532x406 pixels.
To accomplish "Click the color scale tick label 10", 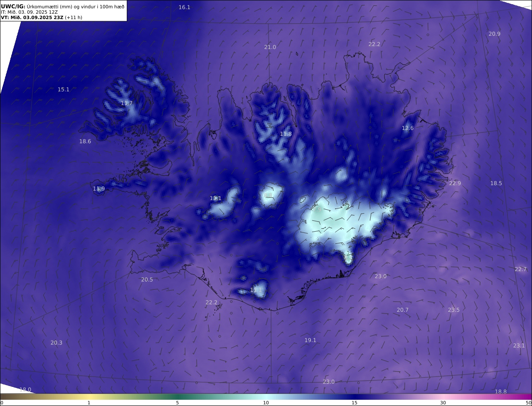I will [266, 403].
